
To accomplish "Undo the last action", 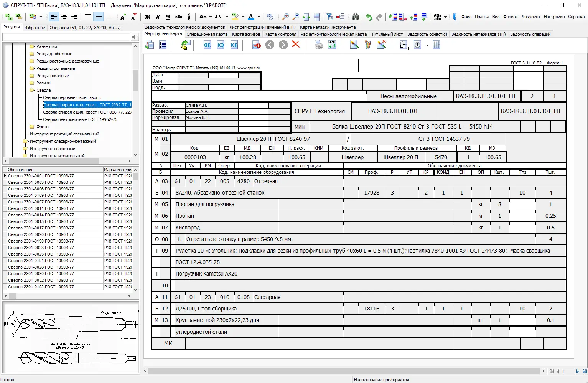I will pyautogui.click(x=369, y=17).
